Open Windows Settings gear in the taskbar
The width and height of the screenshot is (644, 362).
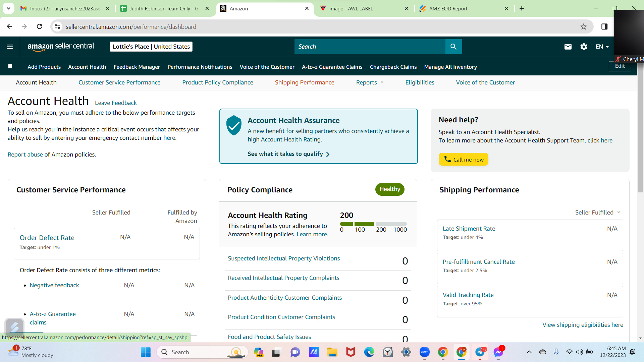tap(406, 352)
